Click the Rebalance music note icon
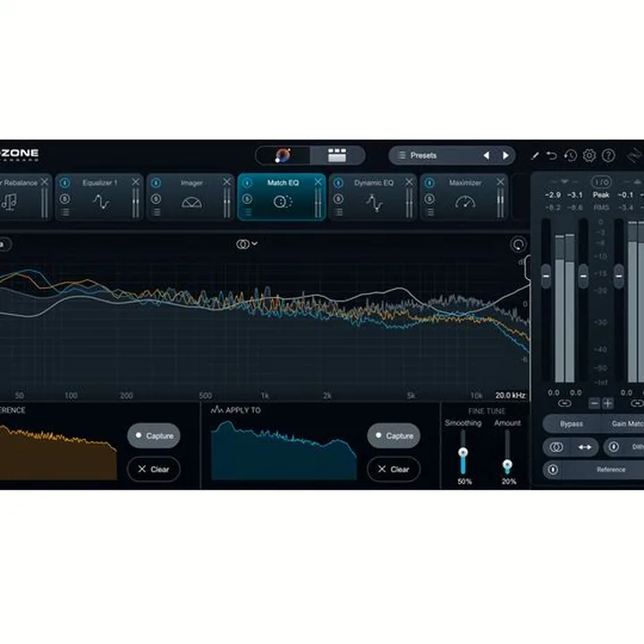The width and height of the screenshot is (644, 644). [x=9, y=202]
